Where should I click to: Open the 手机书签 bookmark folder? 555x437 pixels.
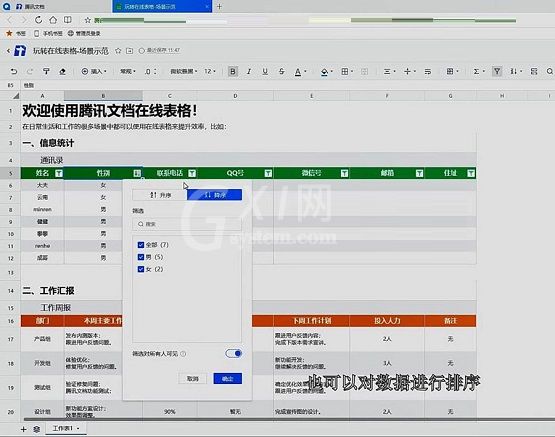click(48, 33)
